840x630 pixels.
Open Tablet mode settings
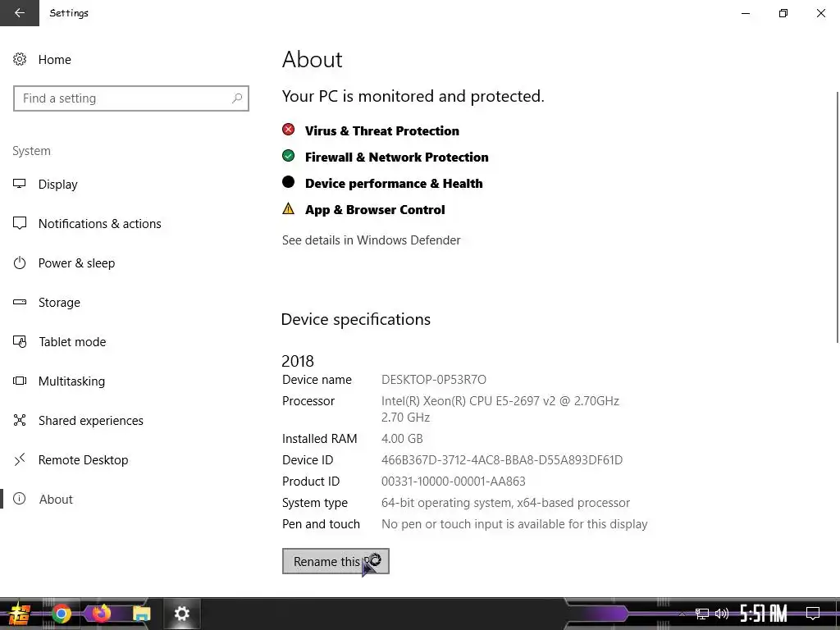click(x=72, y=342)
